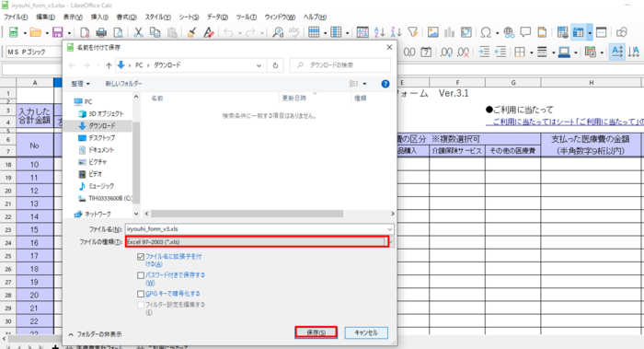Open the データ(D) menu
Image resolution: width=644 pixels, height=349 pixels.
[x=217, y=17]
